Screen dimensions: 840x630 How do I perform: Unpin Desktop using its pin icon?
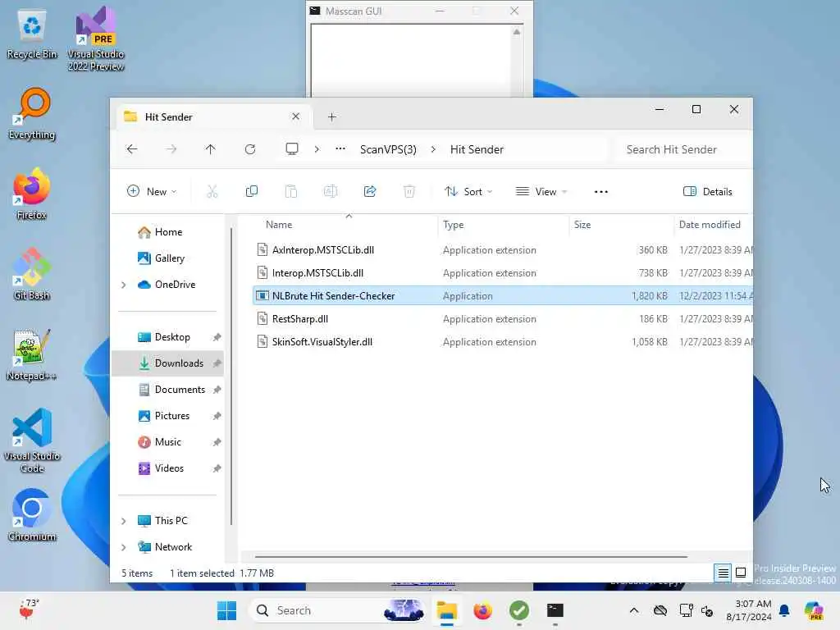tap(217, 337)
